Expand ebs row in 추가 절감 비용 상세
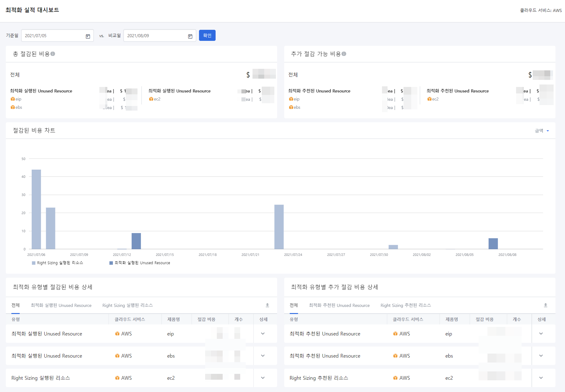This screenshot has height=392, width=565. click(x=541, y=356)
